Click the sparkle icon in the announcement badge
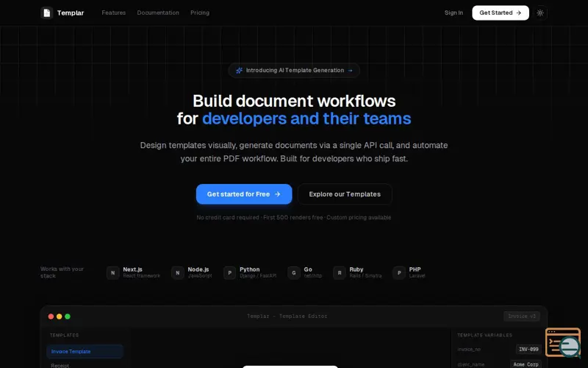Image resolution: width=588 pixels, height=368 pixels. pos(240,70)
